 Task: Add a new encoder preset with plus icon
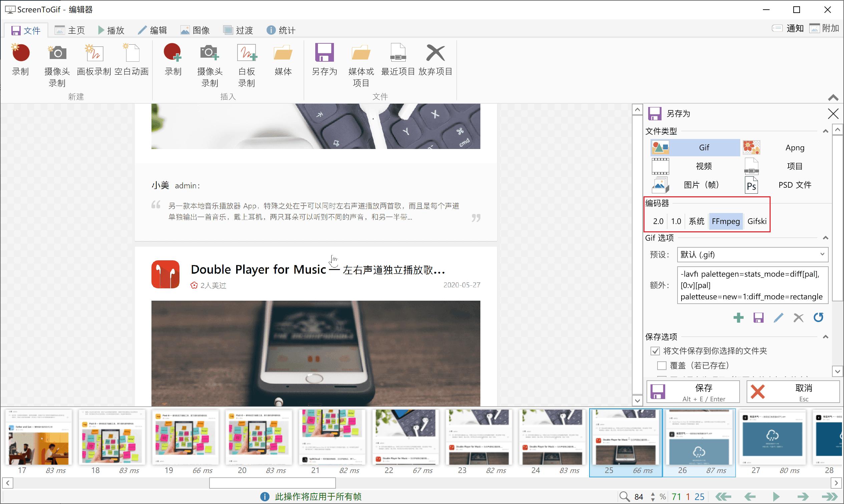point(738,318)
